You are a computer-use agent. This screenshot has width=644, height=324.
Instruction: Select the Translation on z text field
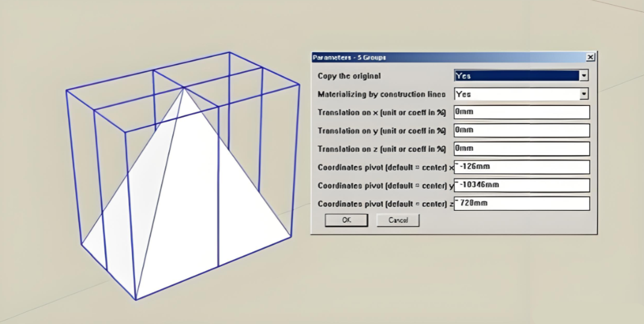(x=521, y=148)
